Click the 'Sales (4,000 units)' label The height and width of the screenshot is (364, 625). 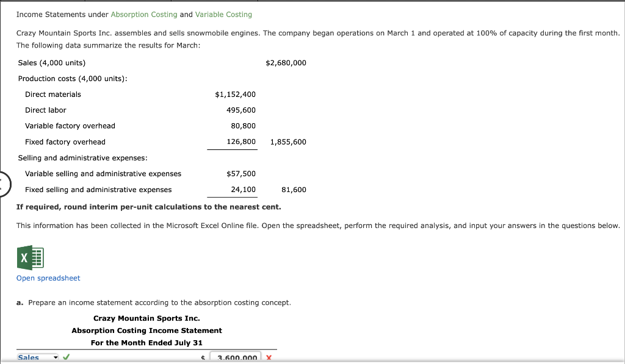(x=52, y=63)
